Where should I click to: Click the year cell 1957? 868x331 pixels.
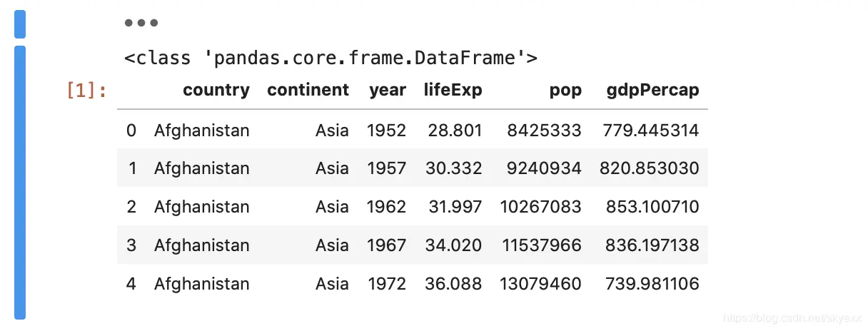point(386,169)
